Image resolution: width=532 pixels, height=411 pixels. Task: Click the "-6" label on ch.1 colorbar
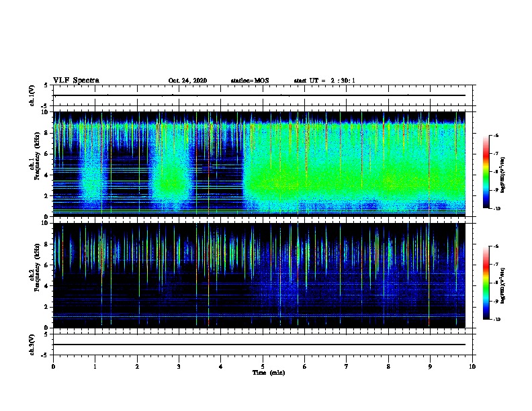(495, 135)
